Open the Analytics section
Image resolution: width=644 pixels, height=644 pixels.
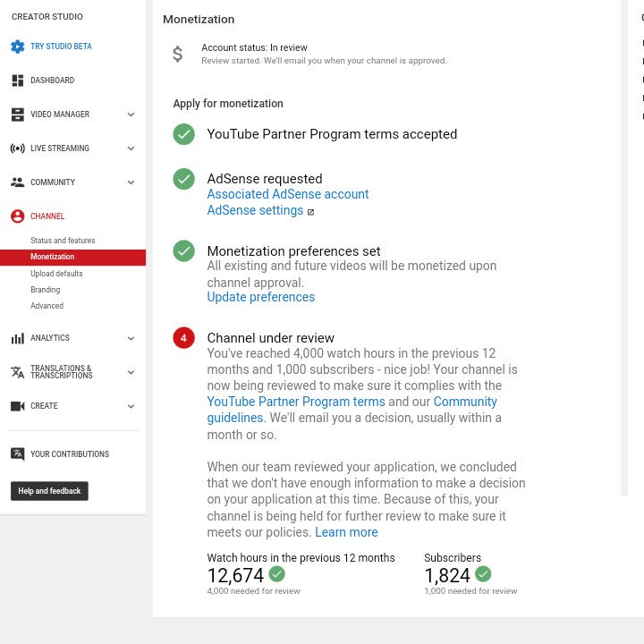coord(50,338)
